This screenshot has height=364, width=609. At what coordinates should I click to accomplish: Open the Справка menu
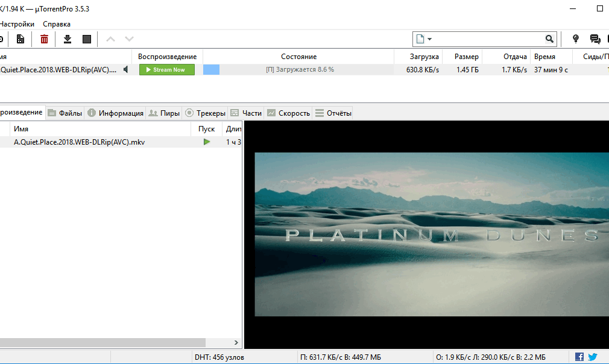coord(57,24)
